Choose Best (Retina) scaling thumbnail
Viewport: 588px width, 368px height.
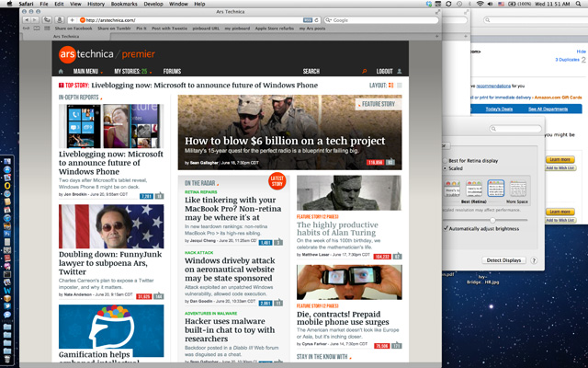[x=474, y=189]
